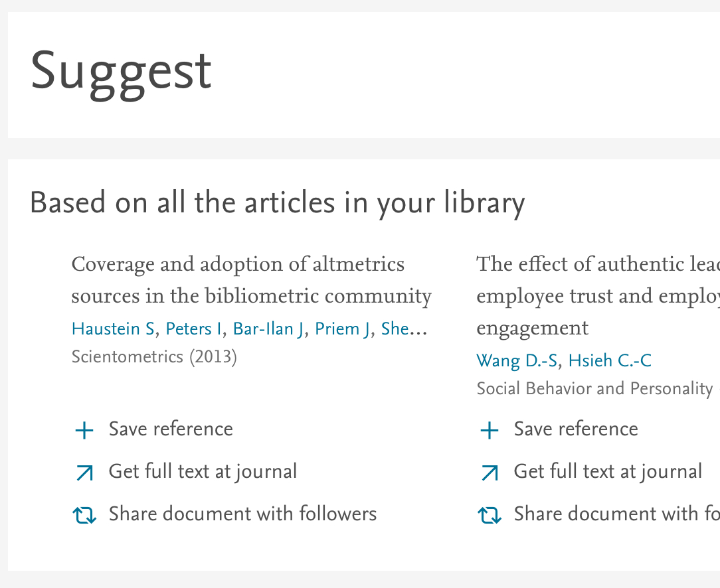Click the plus icon for the authentic leadership article
Screen dimensions: 720x588
coord(489,431)
